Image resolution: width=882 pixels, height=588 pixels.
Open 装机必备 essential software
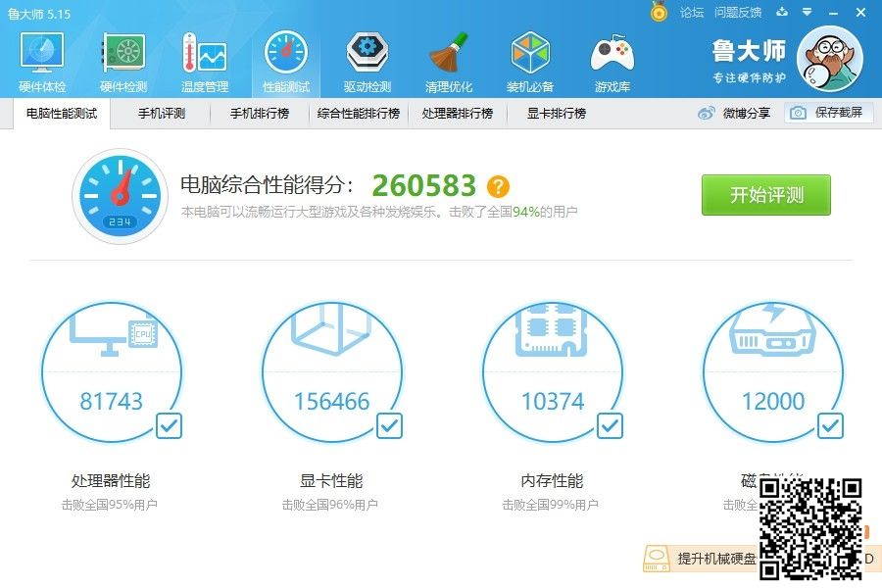coord(530,63)
